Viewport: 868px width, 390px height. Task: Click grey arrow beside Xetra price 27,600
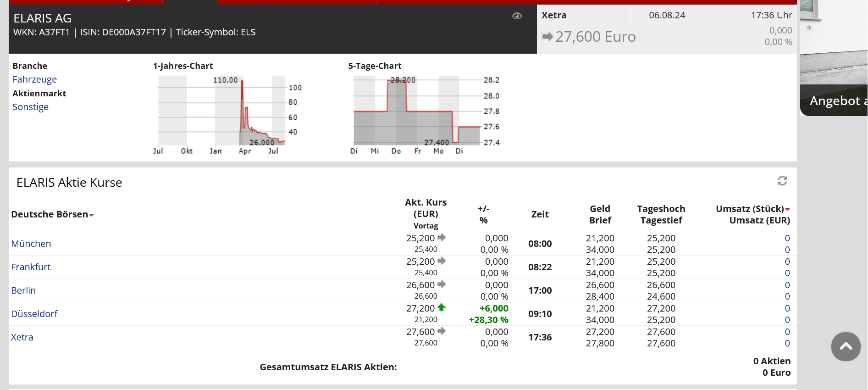point(442,331)
